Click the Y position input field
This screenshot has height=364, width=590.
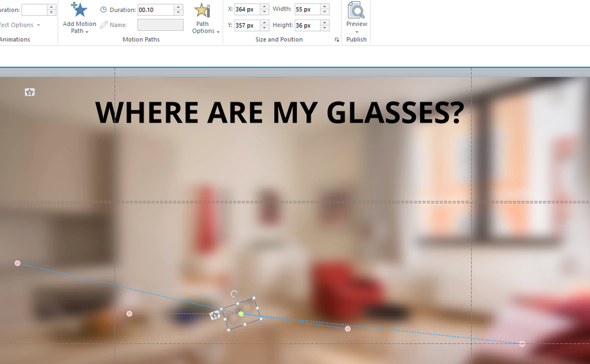coord(247,25)
